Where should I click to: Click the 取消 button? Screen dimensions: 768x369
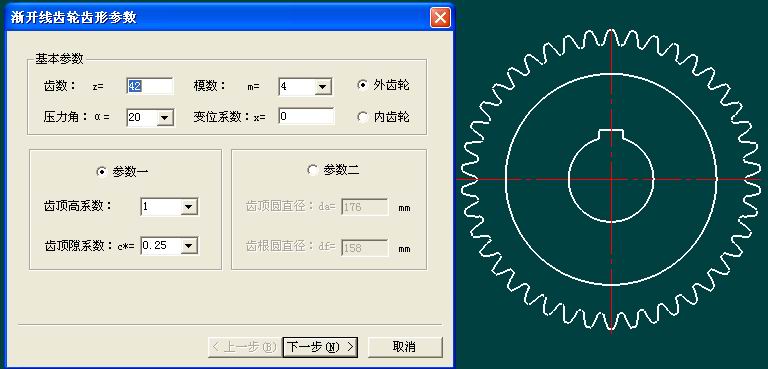405,347
